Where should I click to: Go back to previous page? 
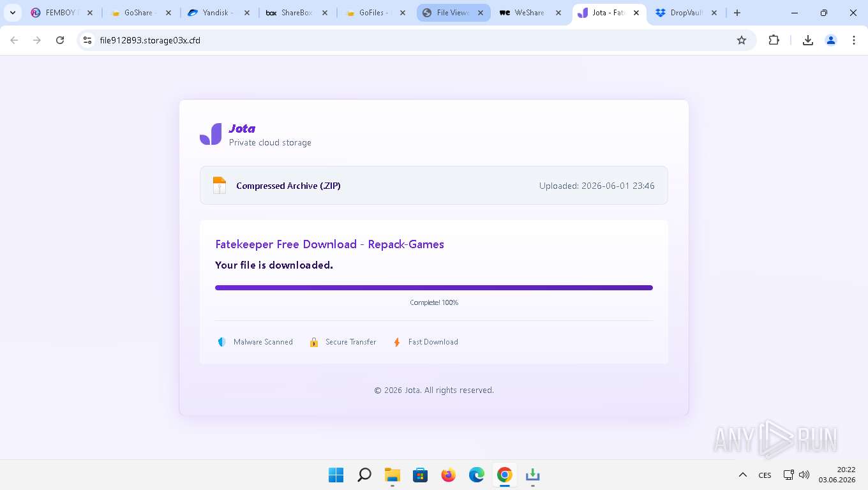point(14,40)
